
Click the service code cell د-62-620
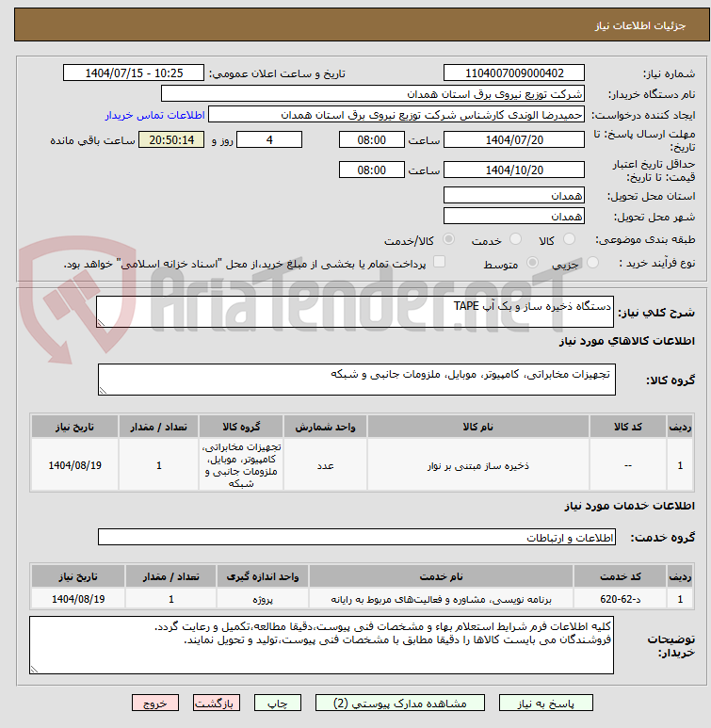(620, 599)
